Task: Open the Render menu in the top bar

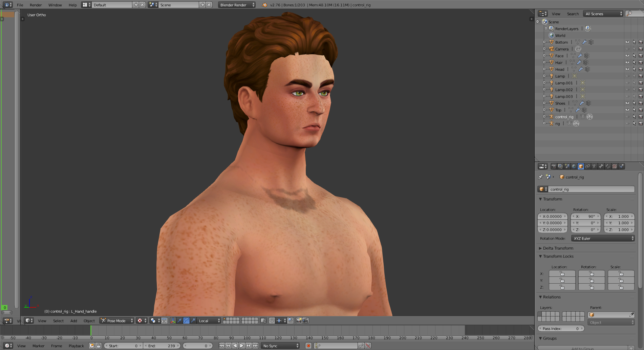Action: coord(36,5)
